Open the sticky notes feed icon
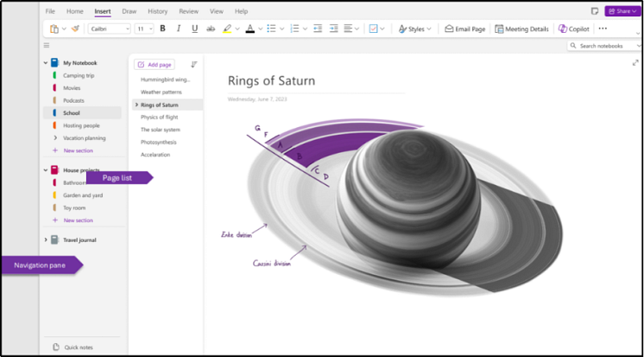Screen dimensions: 644x357 point(595,11)
